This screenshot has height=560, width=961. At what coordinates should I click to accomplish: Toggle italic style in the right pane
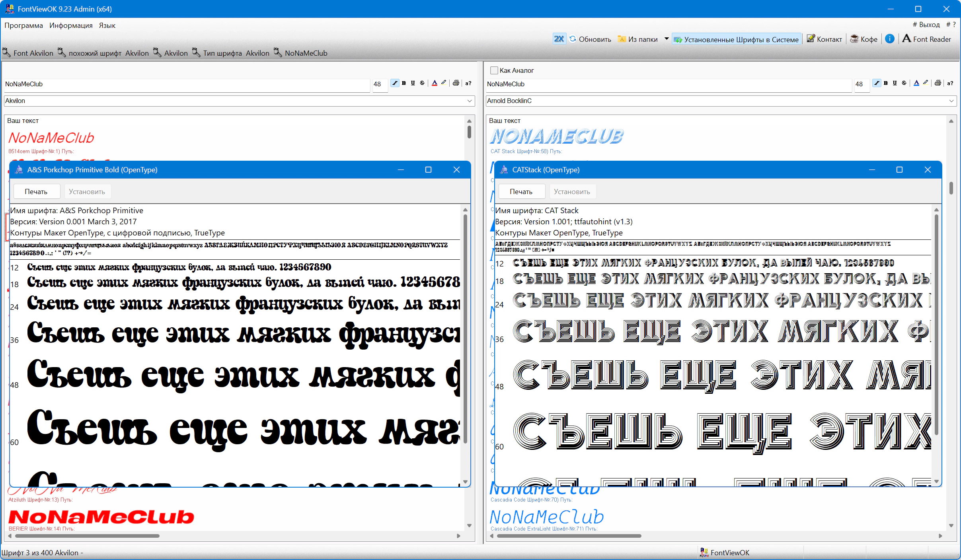pos(877,83)
